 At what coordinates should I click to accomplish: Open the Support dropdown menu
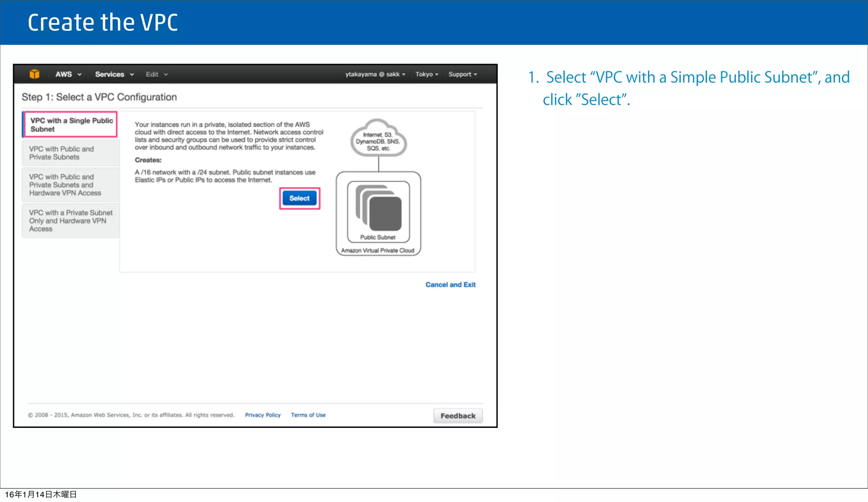tap(463, 74)
